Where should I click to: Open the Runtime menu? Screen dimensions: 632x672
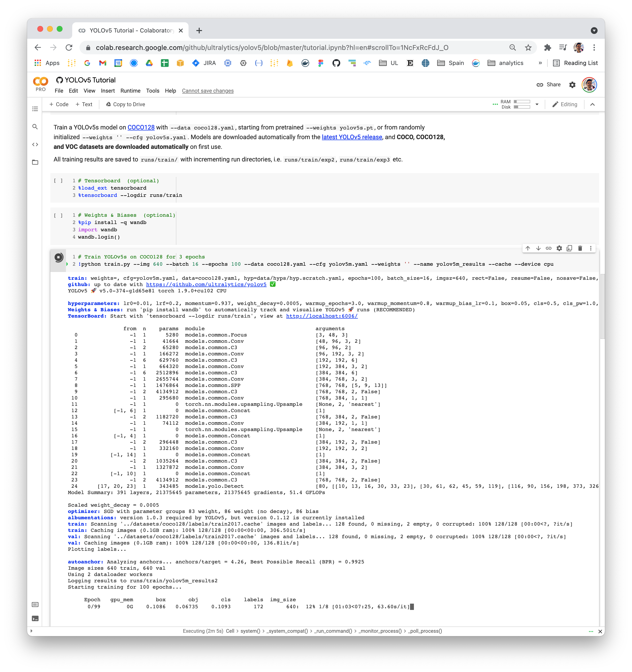(x=130, y=91)
